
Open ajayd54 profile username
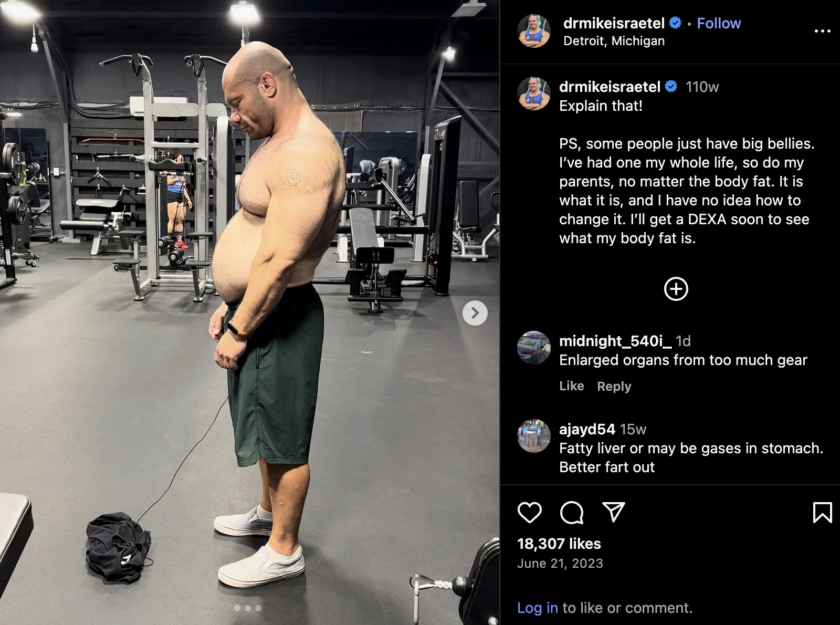587,429
